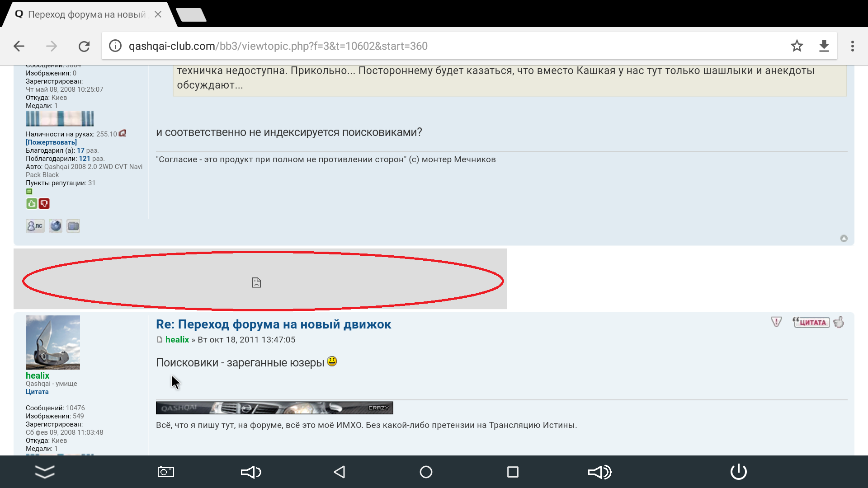Open the private message (ЛС) icon
Viewport: 868px width, 488px height.
click(x=35, y=226)
